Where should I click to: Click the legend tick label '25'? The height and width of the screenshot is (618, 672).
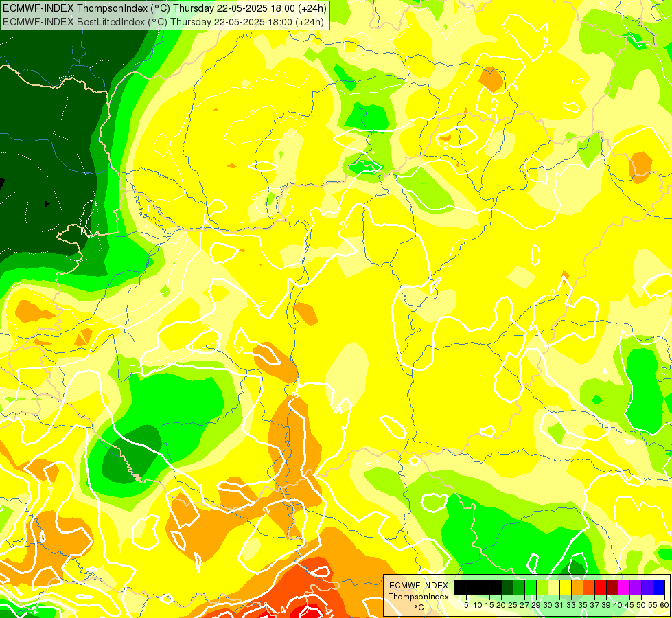[513, 605]
